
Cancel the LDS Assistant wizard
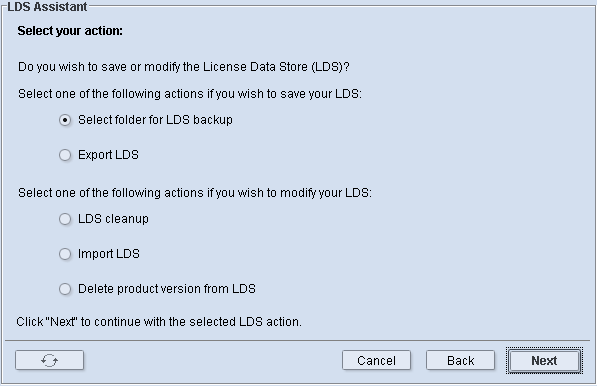click(376, 360)
